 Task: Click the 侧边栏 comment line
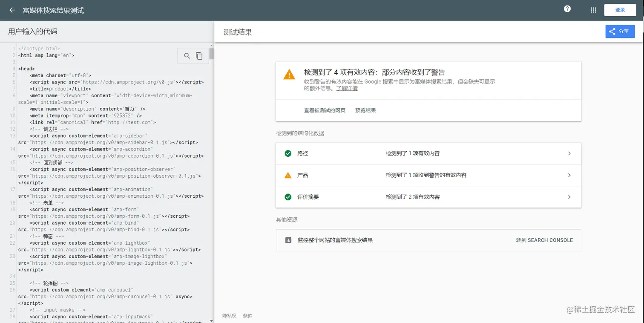click(x=49, y=129)
